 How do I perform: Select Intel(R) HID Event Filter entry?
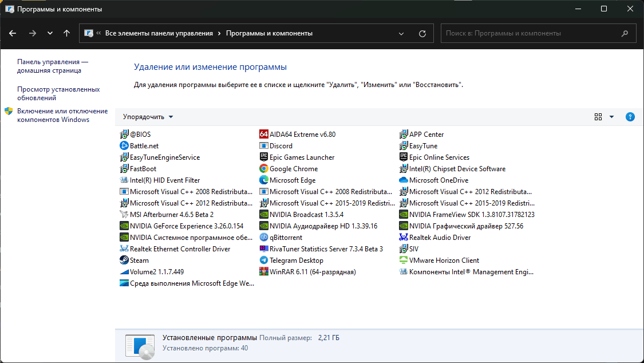coord(160,180)
